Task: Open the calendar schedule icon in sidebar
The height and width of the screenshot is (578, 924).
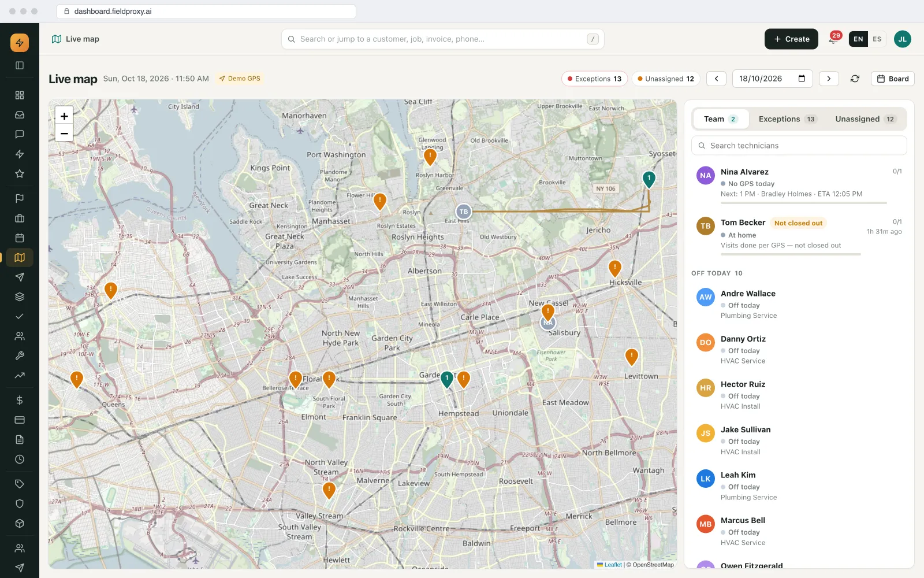Action: [x=20, y=238]
